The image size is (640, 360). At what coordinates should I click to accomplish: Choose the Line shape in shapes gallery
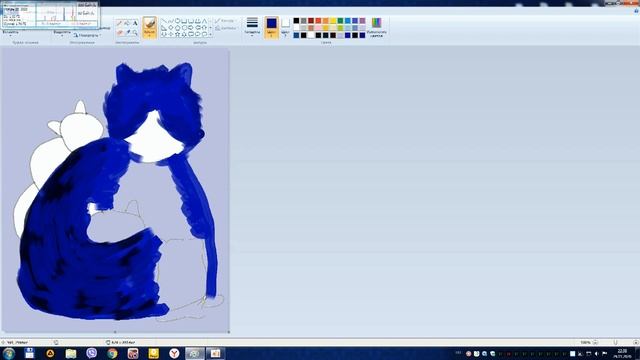click(x=164, y=21)
